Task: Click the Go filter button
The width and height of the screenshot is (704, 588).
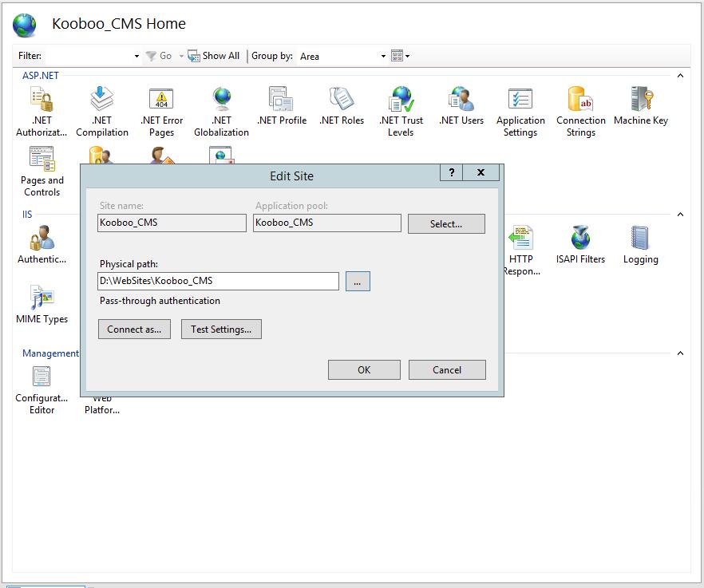Action: [159, 56]
